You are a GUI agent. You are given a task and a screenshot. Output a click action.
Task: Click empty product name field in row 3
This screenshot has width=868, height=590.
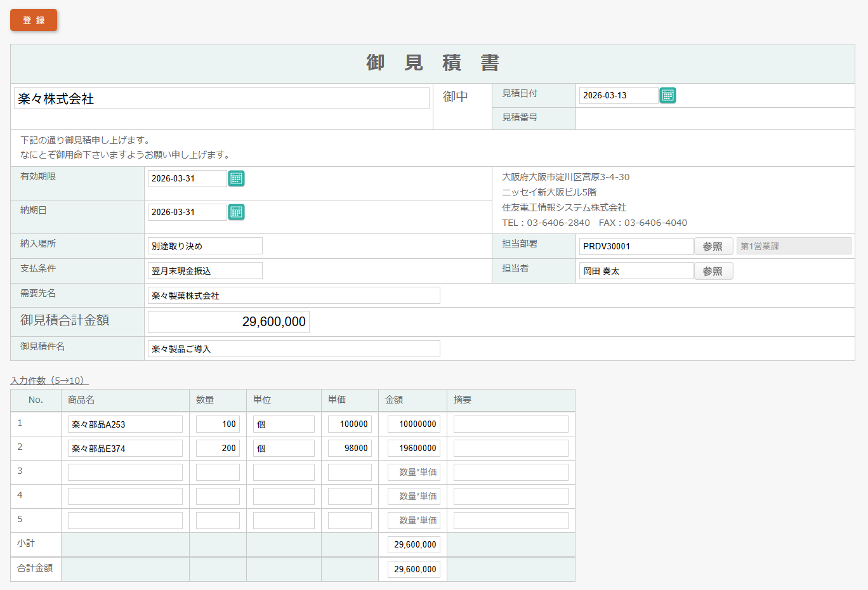click(125, 473)
